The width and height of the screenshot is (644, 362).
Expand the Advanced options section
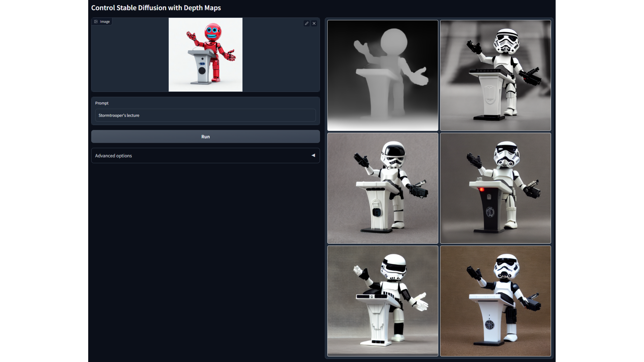205,156
